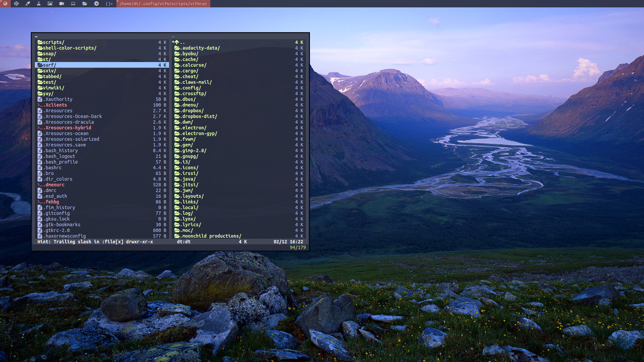Select the highlighted surf/ directory

point(49,65)
